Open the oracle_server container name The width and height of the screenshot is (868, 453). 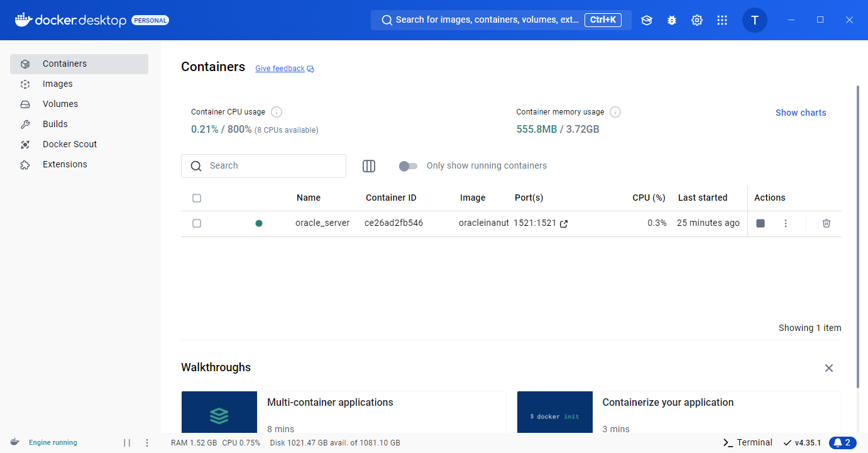point(322,223)
